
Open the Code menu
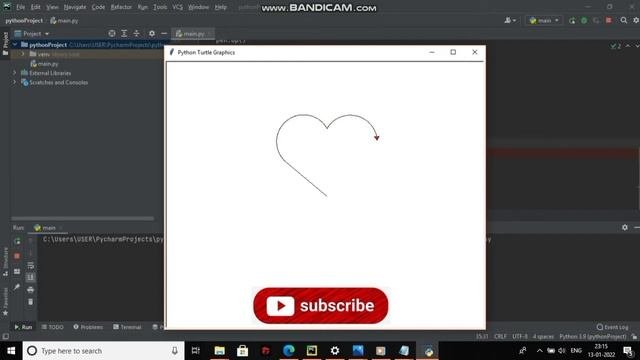[x=98, y=7]
